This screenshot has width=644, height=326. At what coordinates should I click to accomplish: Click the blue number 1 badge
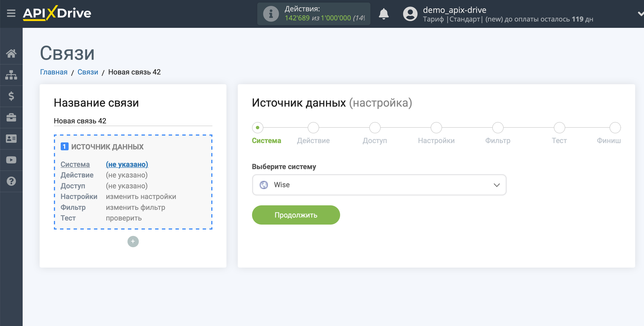pyautogui.click(x=65, y=146)
